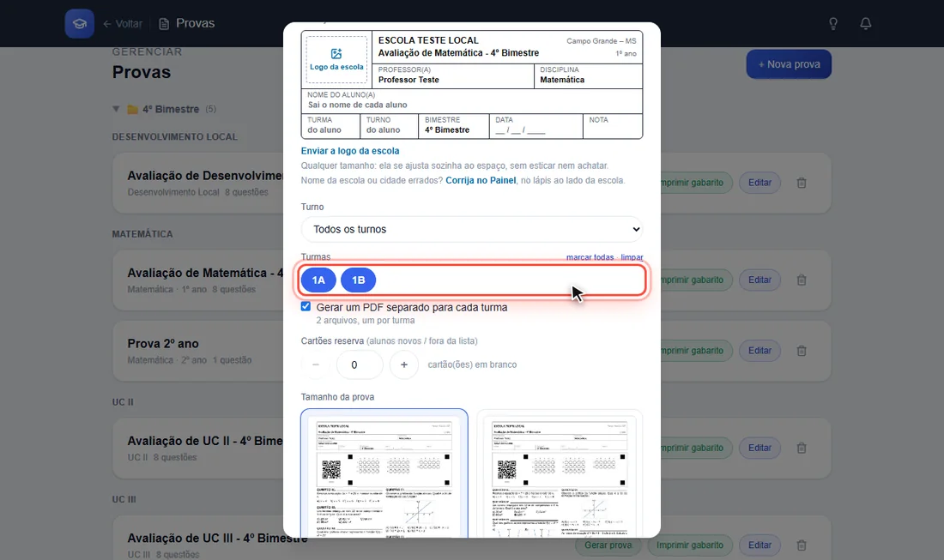Click Gerar prova for UC III
This screenshot has height=560, width=944.
point(608,545)
